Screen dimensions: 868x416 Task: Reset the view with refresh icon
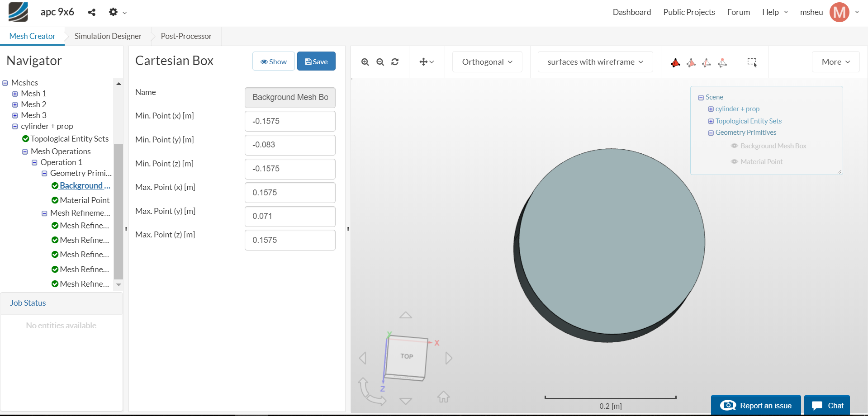395,62
